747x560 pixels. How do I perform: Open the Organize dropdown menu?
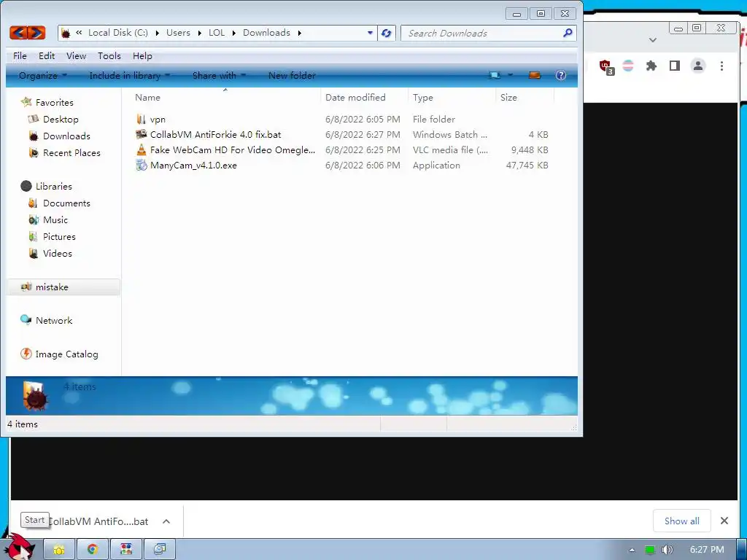coord(43,75)
